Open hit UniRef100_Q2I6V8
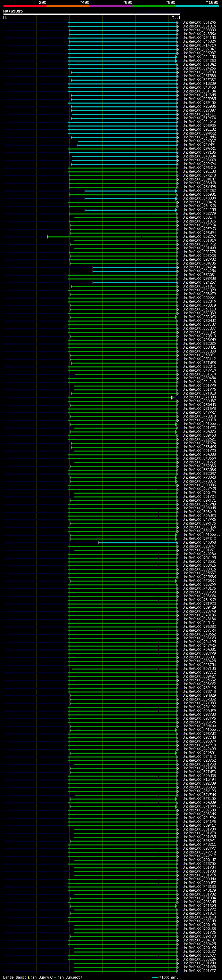The width and height of the screenshot is (222, 980). click(199, 408)
